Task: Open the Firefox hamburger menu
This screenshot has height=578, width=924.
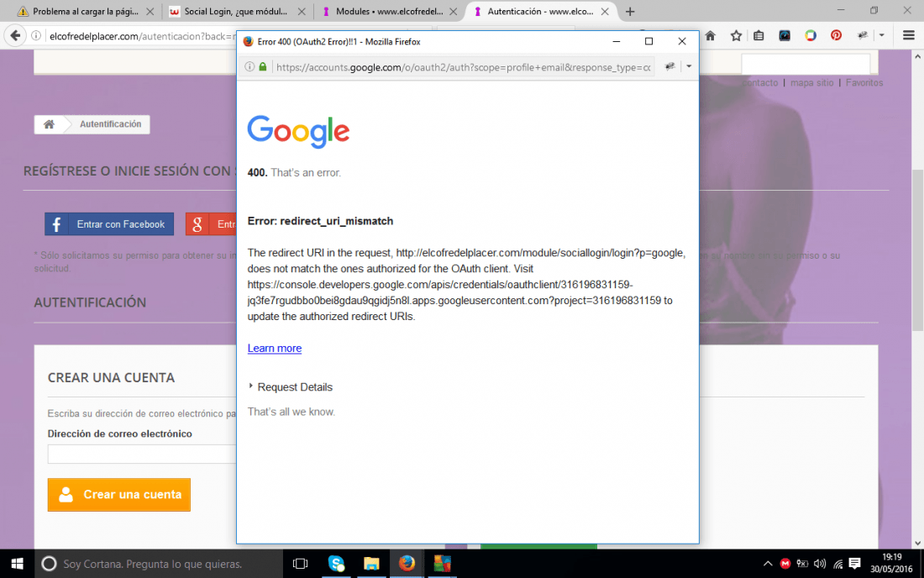Action: coord(909,36)
